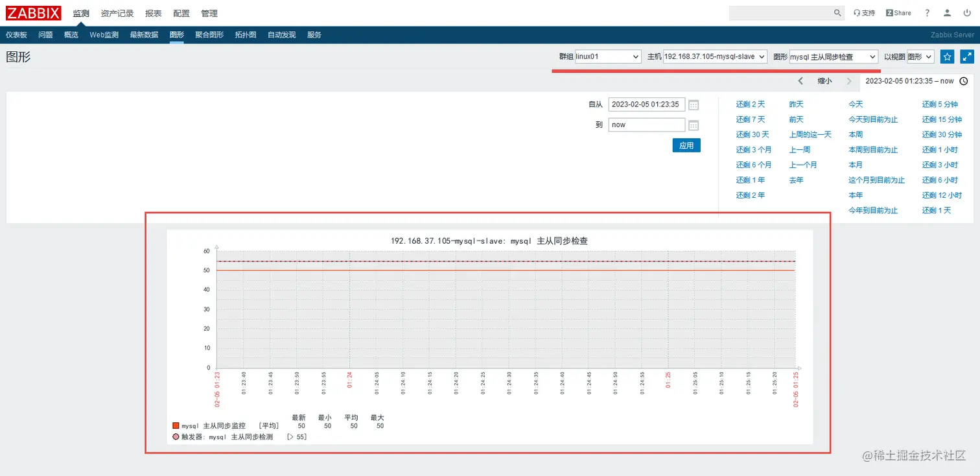Go to the 概览 submenu
The height and width of the screenshot is (476, 980).
tap(71, 35)
